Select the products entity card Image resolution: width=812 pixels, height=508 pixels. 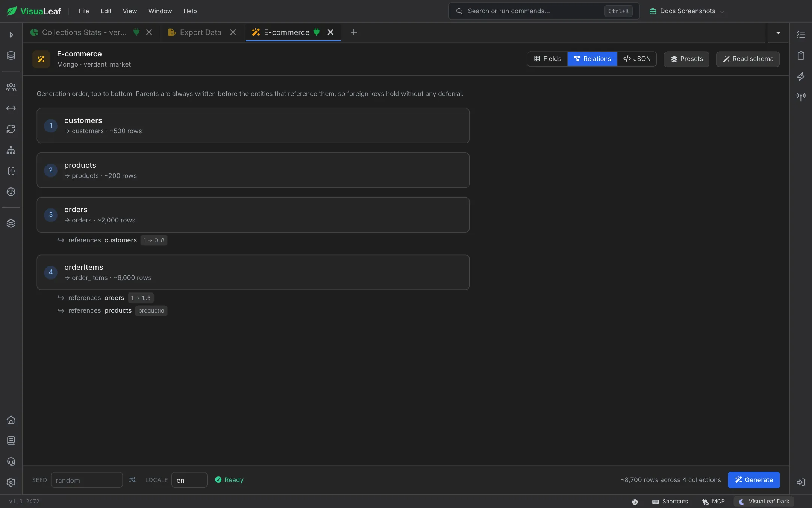click(253, 170)
